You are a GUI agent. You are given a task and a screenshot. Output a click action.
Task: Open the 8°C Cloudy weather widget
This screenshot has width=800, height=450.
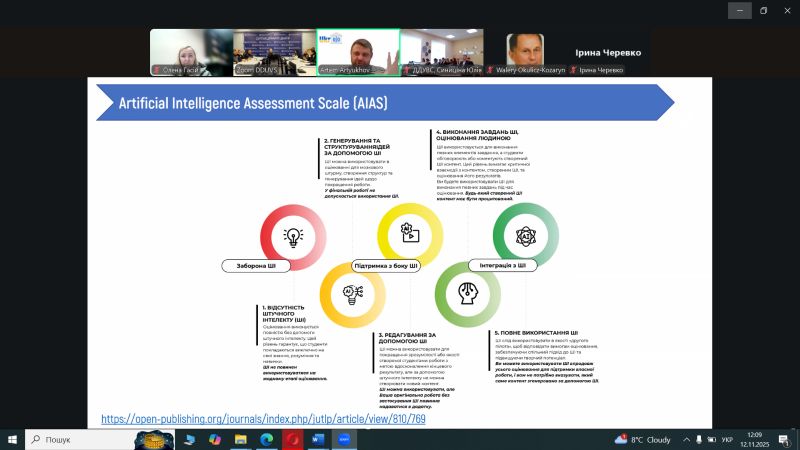pos(642,439)
